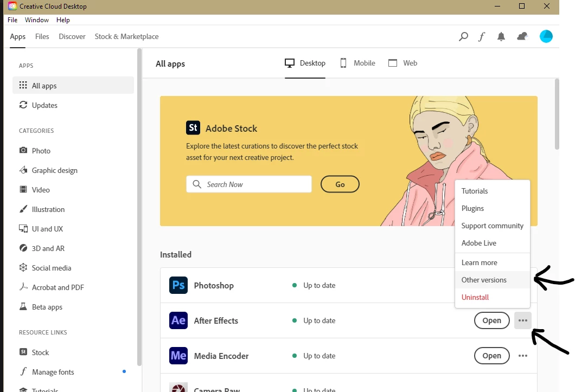
Task: Click the Open button for Media Encoder
Action: pos(492,356)
